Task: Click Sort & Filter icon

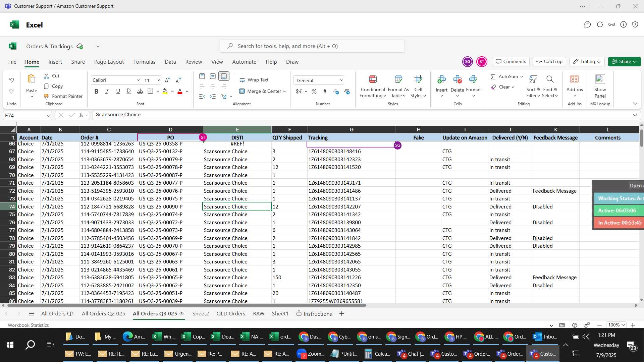Action: tap(533, 79)
